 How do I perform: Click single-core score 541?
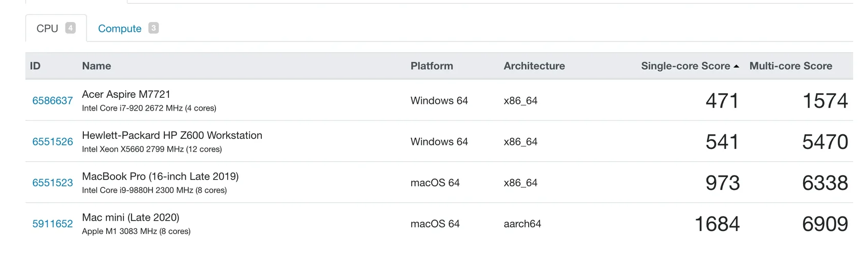click(722, 142)
